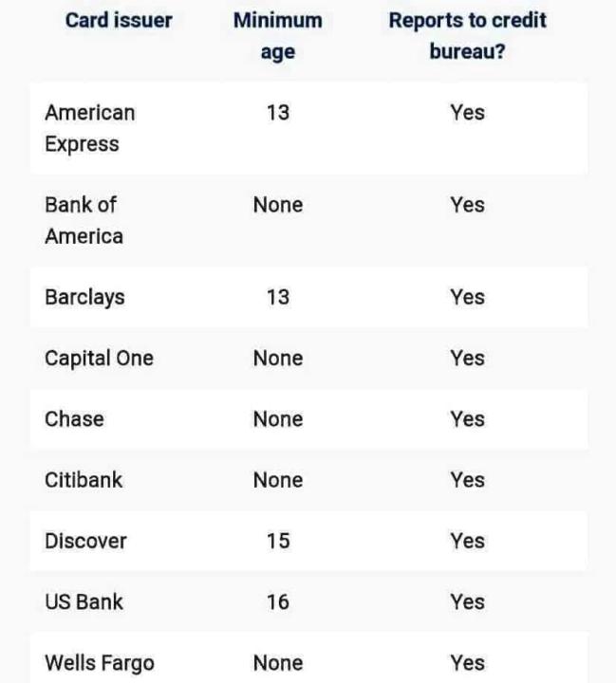Select the American Express issuer cell

[x=89, y=128]
